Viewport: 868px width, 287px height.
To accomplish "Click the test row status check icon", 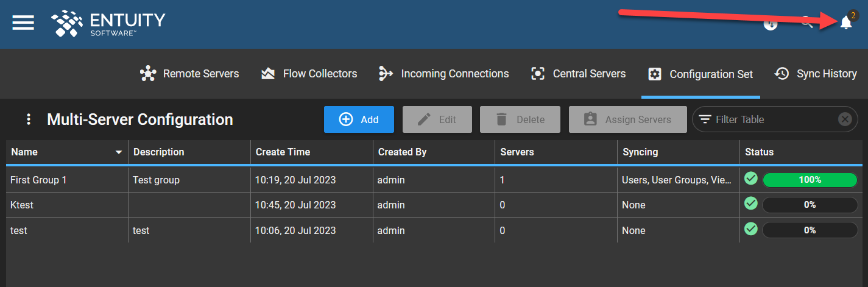I will click(751, 229).
